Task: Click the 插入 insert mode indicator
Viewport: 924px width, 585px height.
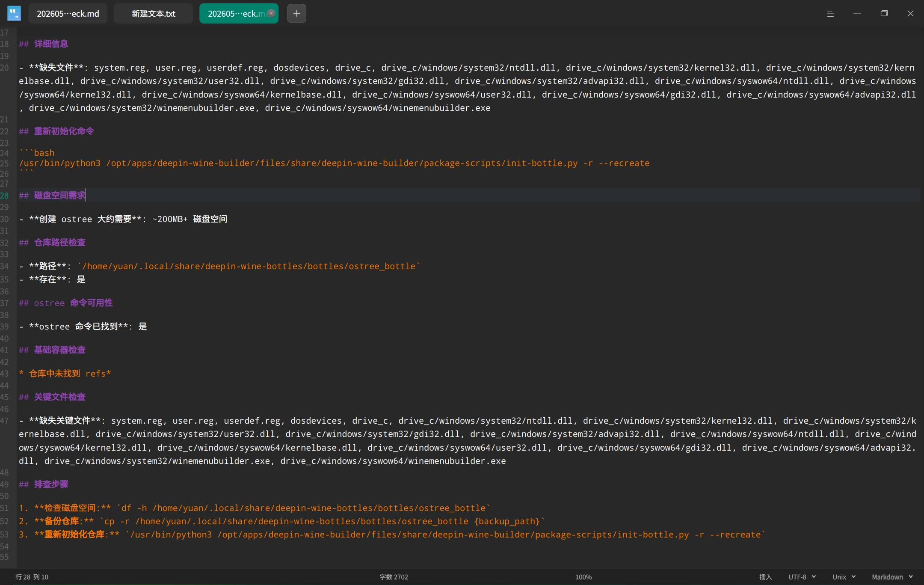Action: 765,577
